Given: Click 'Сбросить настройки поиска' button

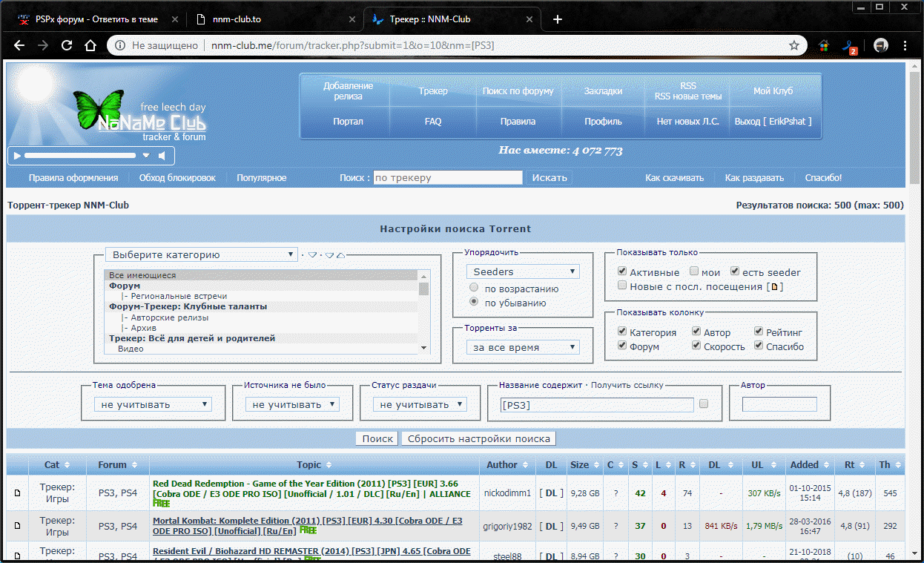Looking at the screenshot, I should point(479,438).
